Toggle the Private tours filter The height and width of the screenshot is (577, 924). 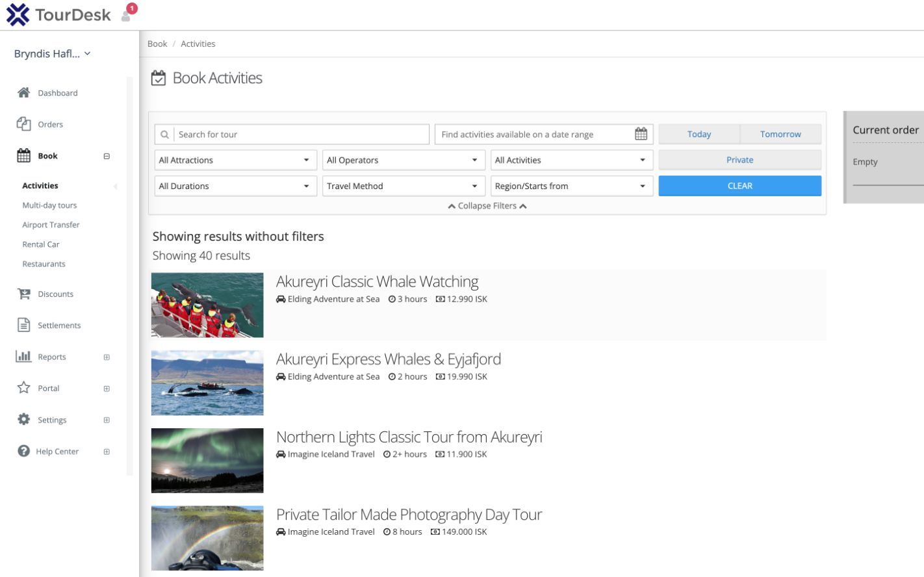coord(739,160)
